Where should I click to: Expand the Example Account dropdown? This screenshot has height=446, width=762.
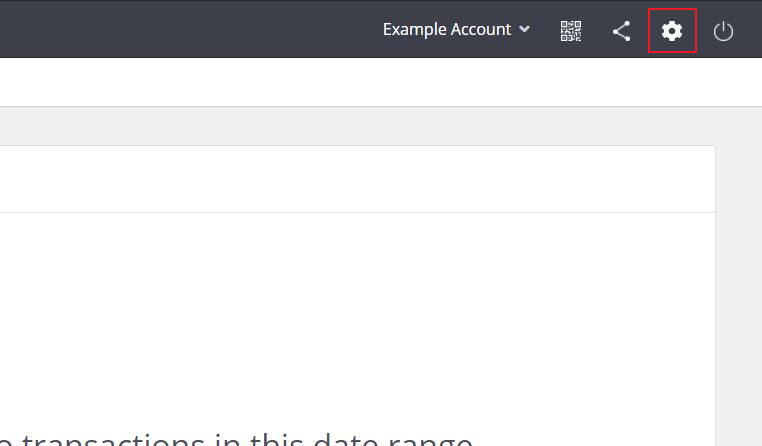(x=456, y=30)
